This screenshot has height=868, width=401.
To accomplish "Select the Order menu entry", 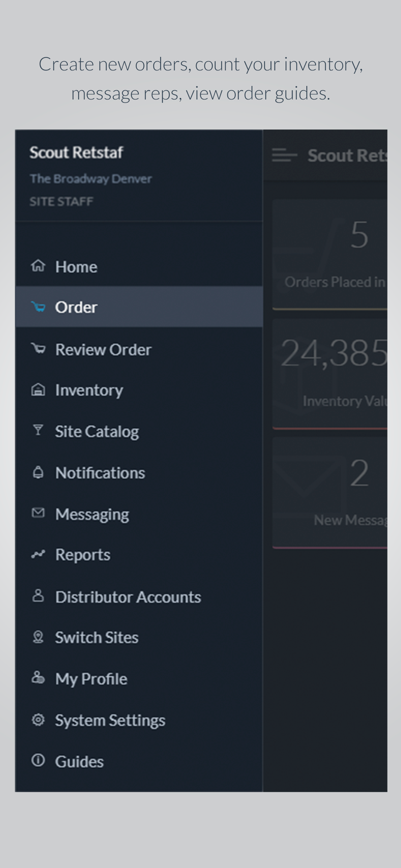I will tap(139, 307).
